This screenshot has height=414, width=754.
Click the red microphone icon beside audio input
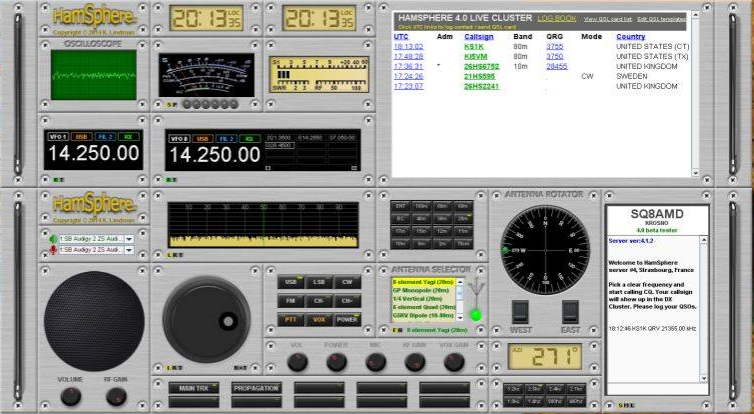(53, 250)
